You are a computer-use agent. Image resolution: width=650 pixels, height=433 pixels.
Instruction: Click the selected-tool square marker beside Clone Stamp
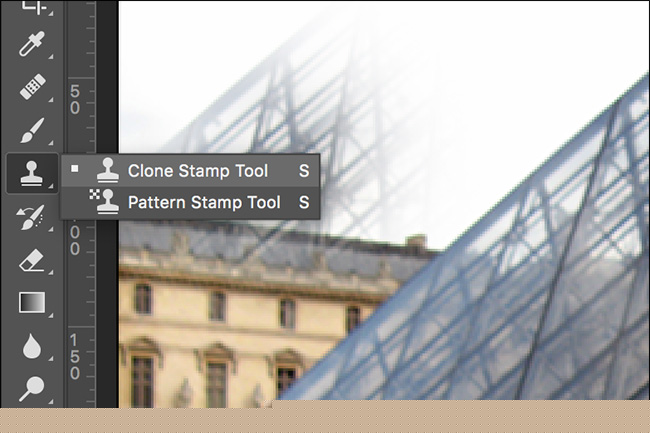tap(75, 169)
